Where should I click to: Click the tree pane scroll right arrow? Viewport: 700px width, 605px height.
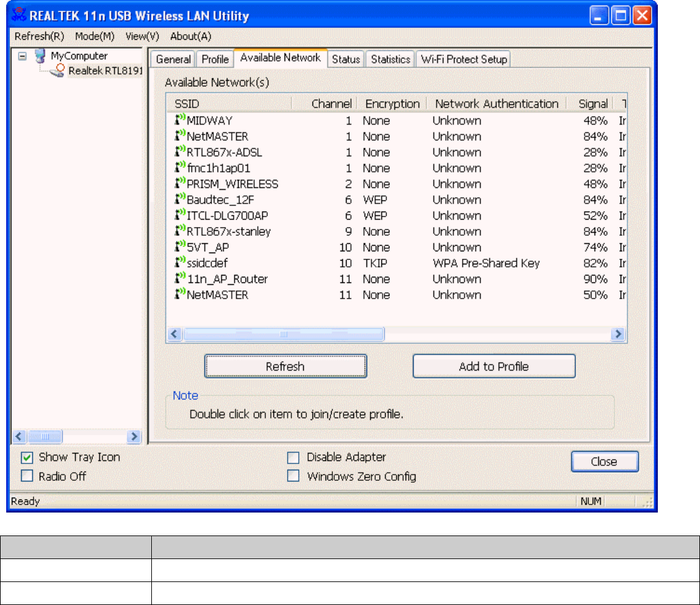click(133, 436)
